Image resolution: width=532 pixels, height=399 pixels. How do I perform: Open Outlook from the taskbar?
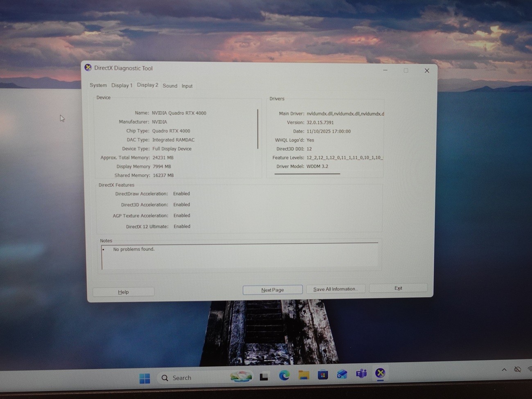342,374
